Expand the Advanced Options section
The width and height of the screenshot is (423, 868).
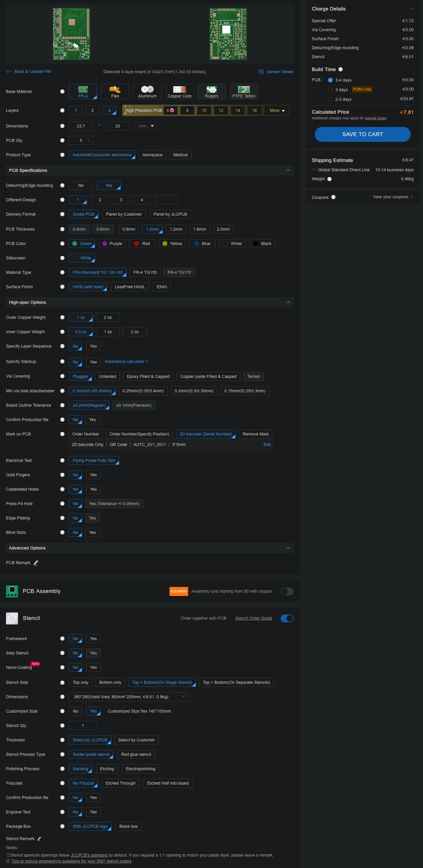click(288, 548)
